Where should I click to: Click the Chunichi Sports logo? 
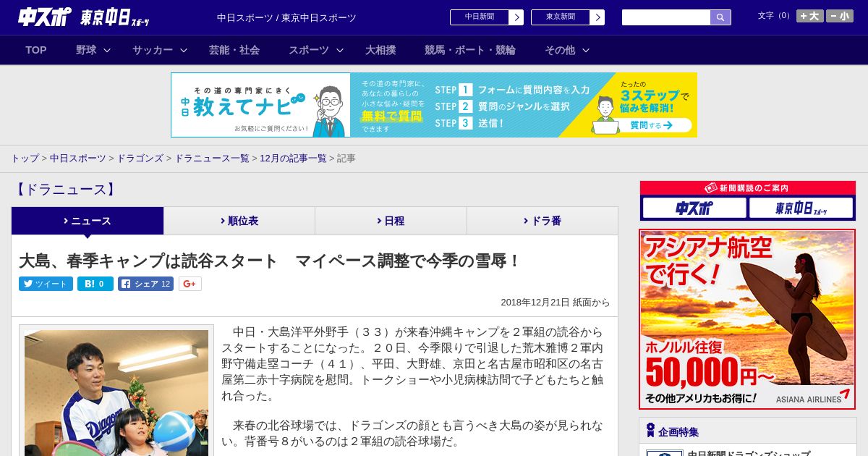(45, 17)
